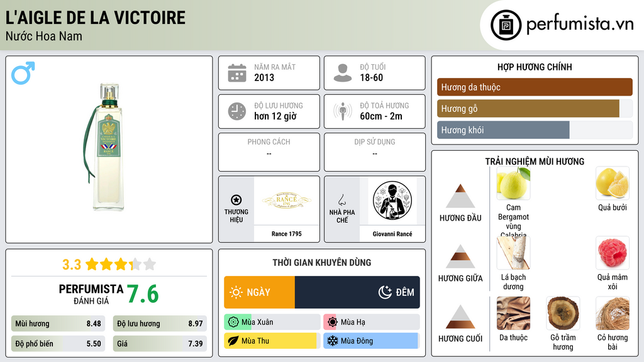Click the sun icon for Mùa Hạ
The width and height of the screenshot is (644, 362).
click(333, 322)
